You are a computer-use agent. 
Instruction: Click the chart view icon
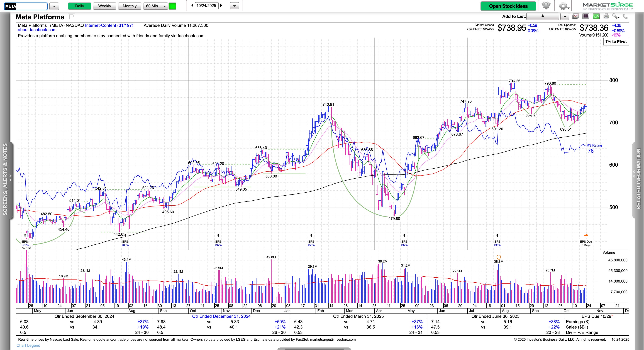point(575,16)
